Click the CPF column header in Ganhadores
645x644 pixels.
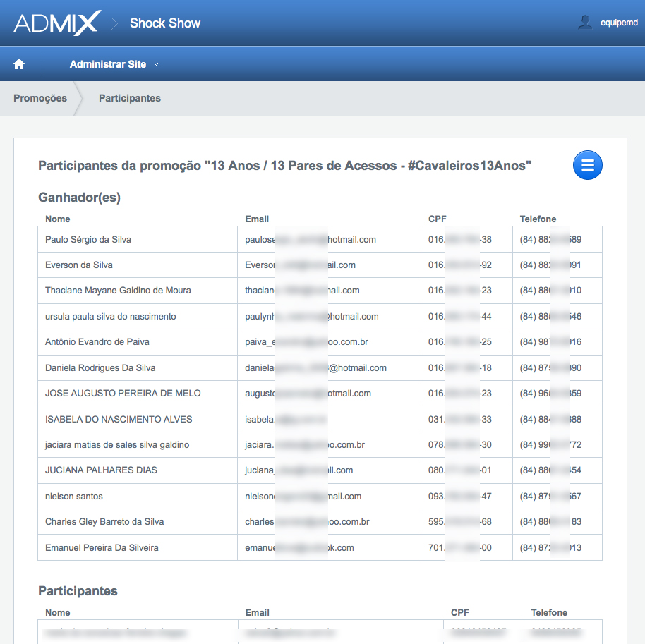tap(437, 219)
